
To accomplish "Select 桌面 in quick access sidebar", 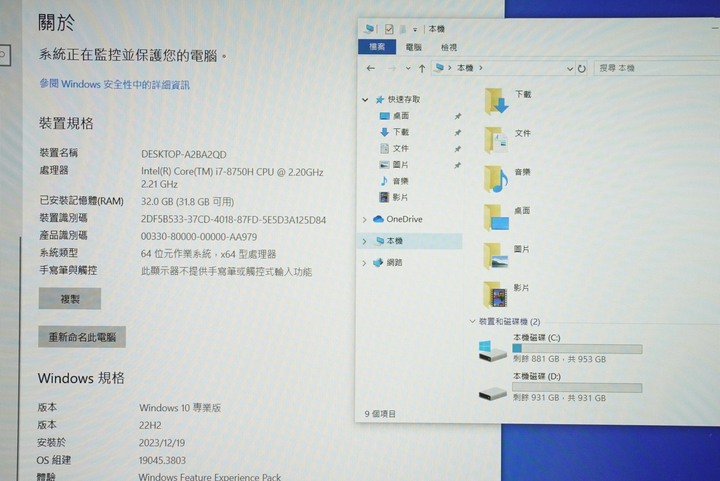I will click(400, 116).
